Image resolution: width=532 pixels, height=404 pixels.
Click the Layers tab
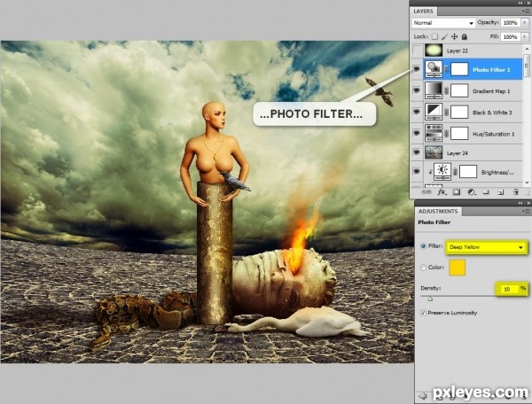click(x=423, y=12)
